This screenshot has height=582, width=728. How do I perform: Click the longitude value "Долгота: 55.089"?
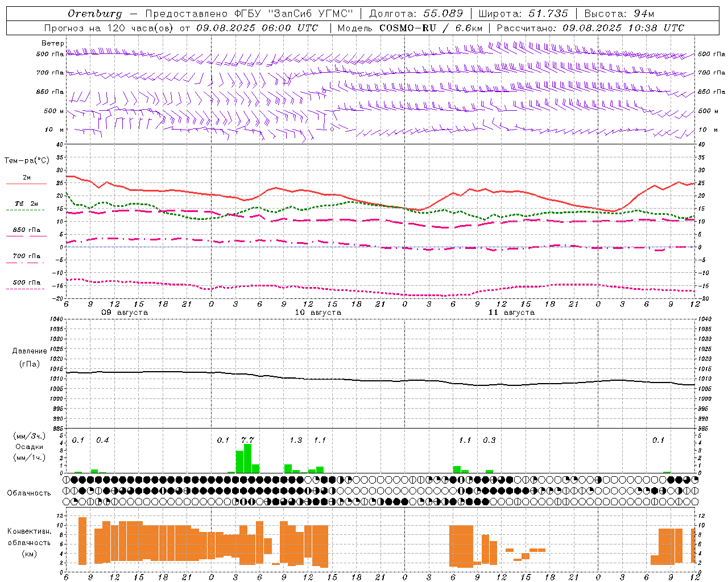[416, 14]
